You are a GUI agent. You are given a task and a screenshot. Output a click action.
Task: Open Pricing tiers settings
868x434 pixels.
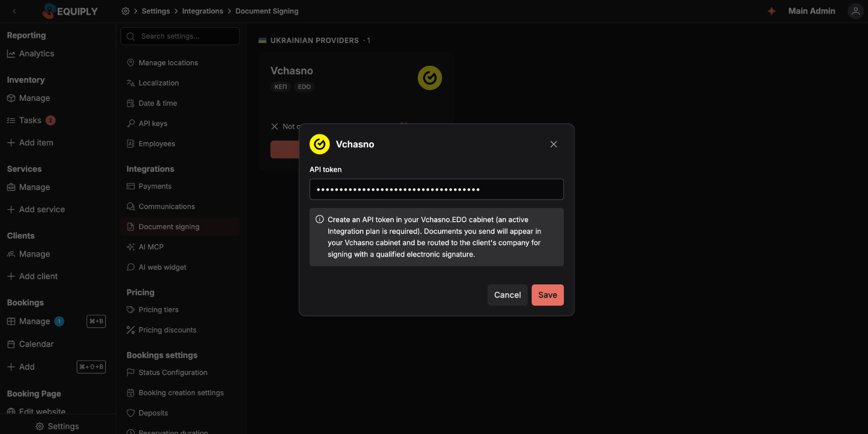(152, 310)
